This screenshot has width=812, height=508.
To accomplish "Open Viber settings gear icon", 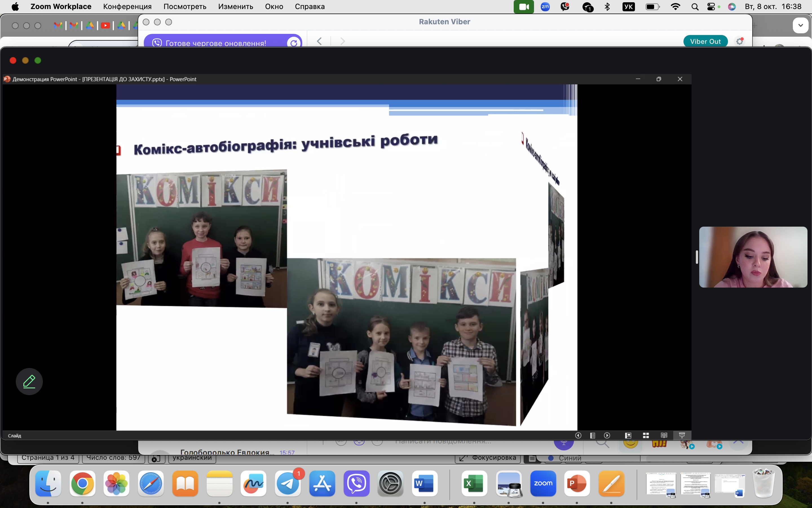I will pyautogui.click(x=740, y=41).
